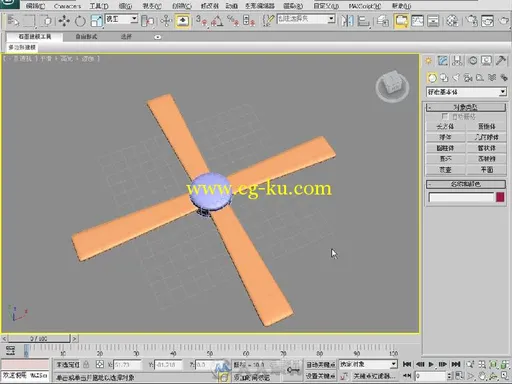Click the Plane primitive button
The height and width of the screenshot is (384, 512).
(x=487, y=170)
